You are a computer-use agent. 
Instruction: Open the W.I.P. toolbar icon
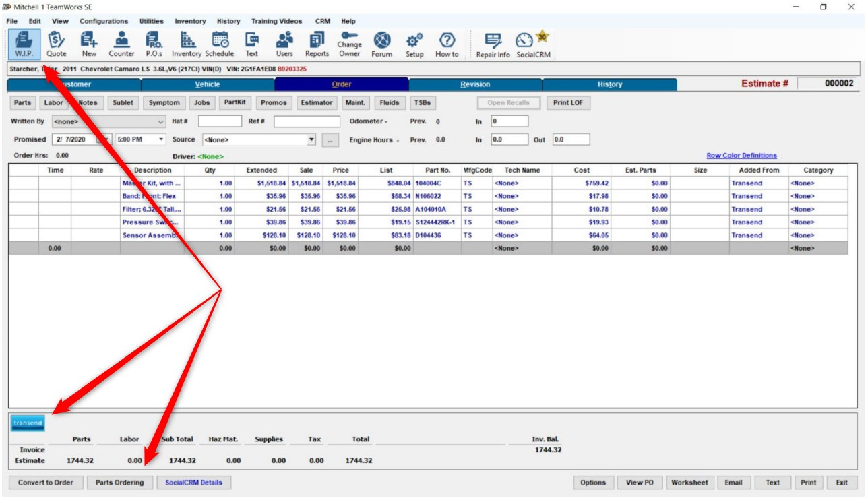24,44
